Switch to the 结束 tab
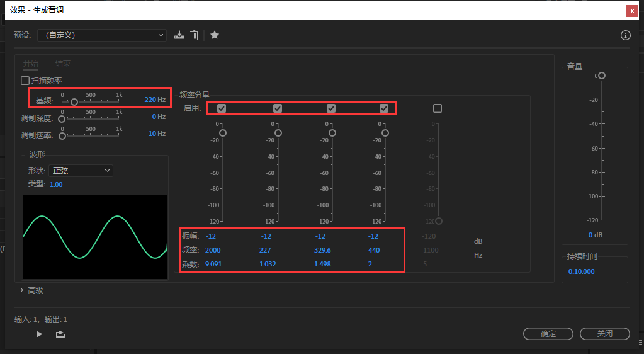Viewport: 644px width, 354px height. click(x=63, y=64)
